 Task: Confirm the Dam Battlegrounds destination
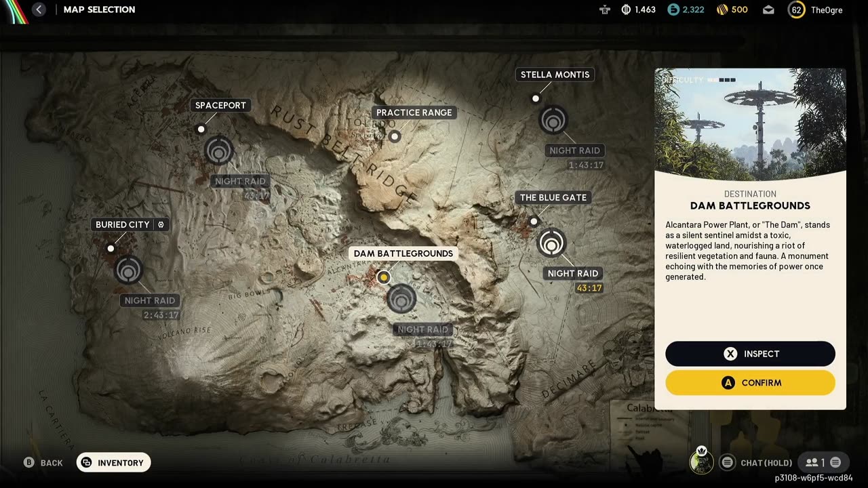750,383
